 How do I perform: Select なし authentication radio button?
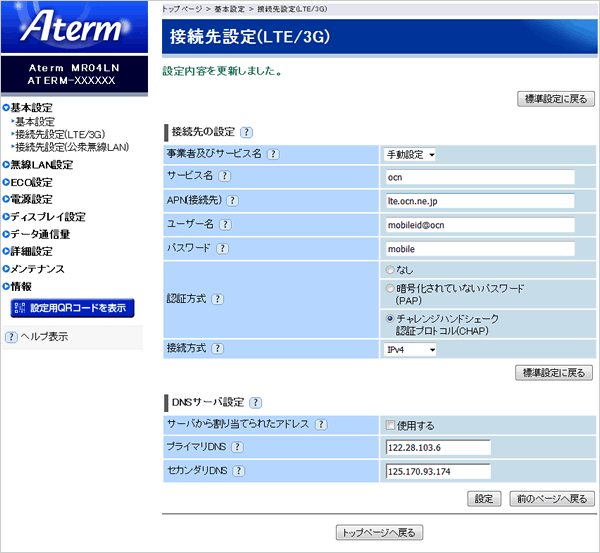click(390, 270)
